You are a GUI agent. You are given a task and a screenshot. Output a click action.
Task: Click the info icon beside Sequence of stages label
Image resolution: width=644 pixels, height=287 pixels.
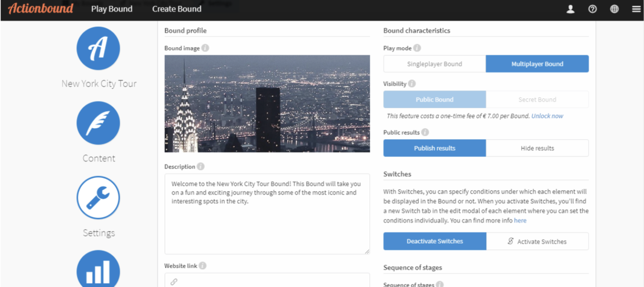tap(440, 284)
